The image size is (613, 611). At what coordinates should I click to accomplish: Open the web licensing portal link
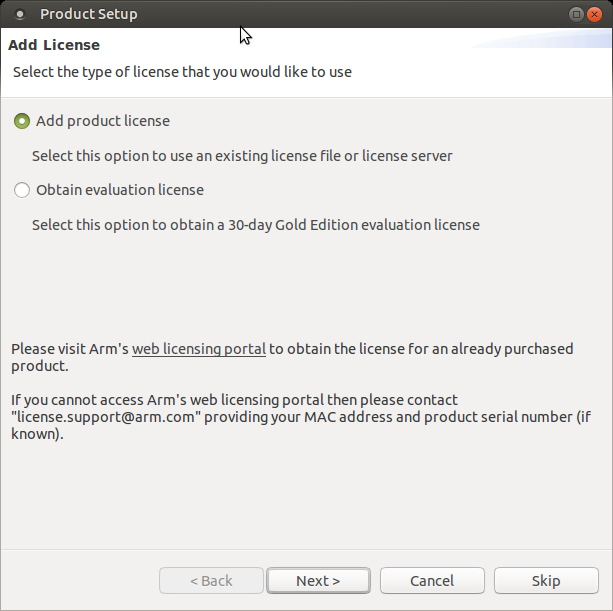click(x=199, y=349)
